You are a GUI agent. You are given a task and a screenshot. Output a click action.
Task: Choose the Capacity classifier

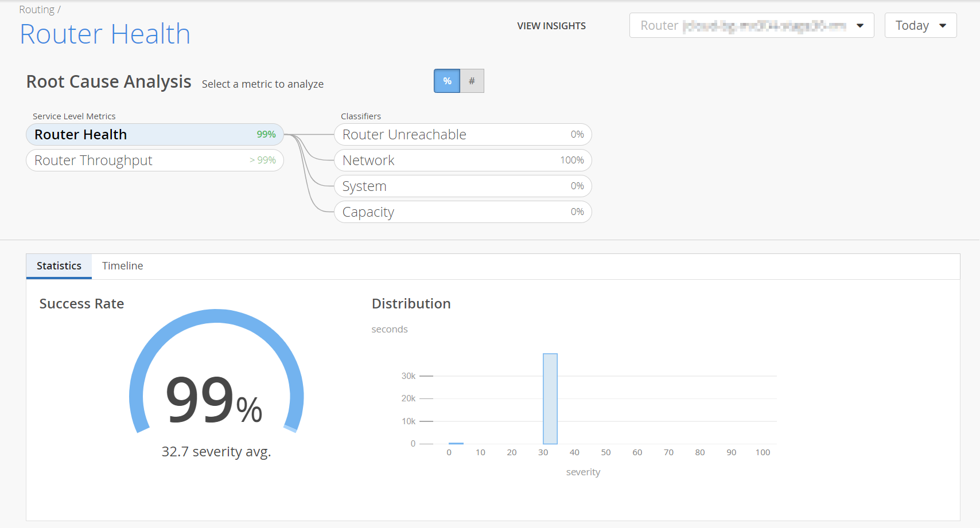click(462, 212)
